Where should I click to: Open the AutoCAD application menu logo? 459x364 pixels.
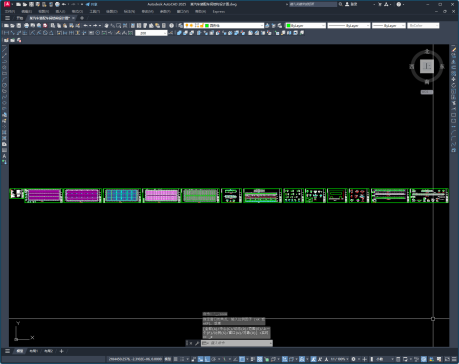[x=7, y=4]
